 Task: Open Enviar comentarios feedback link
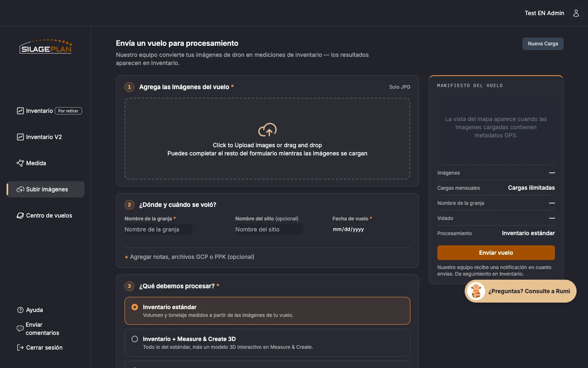click(x=38, y=329)
